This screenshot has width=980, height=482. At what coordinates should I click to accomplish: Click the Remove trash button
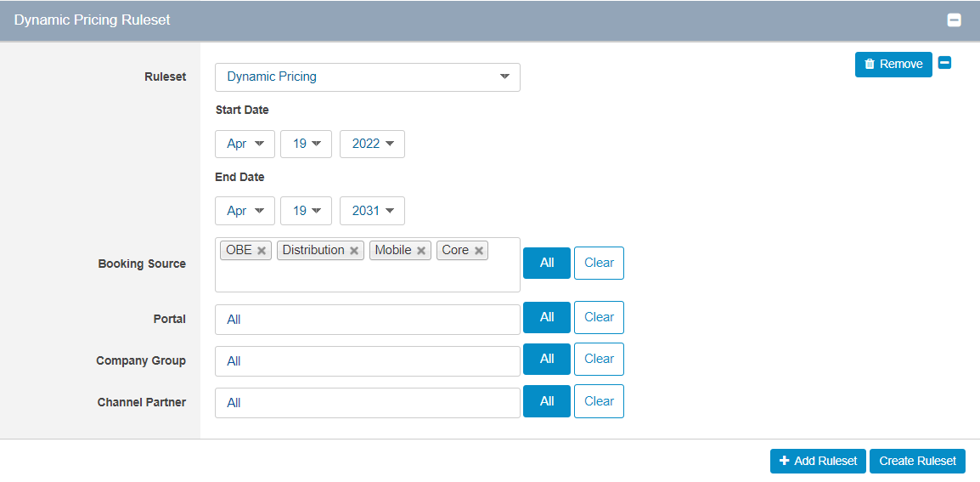coord(893,65)
